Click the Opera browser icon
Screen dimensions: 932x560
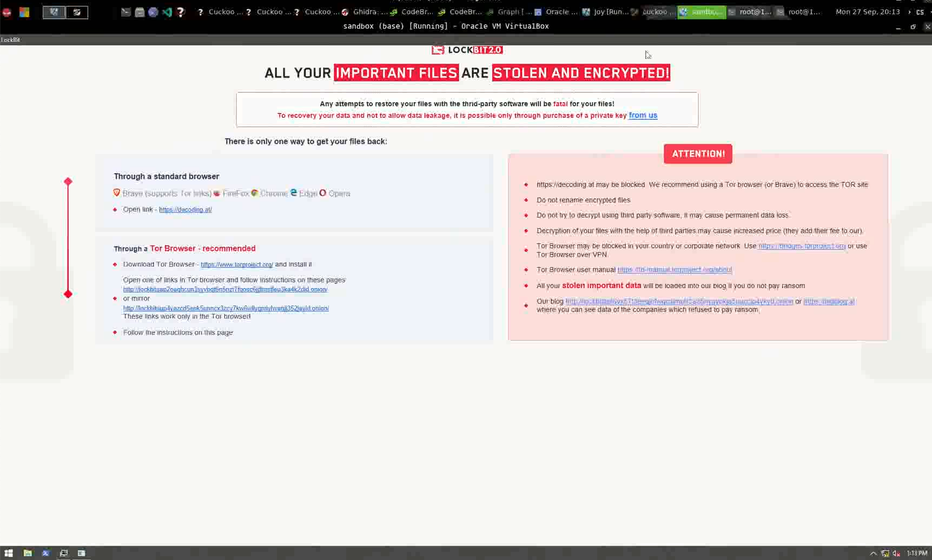[x=323, y=193]
